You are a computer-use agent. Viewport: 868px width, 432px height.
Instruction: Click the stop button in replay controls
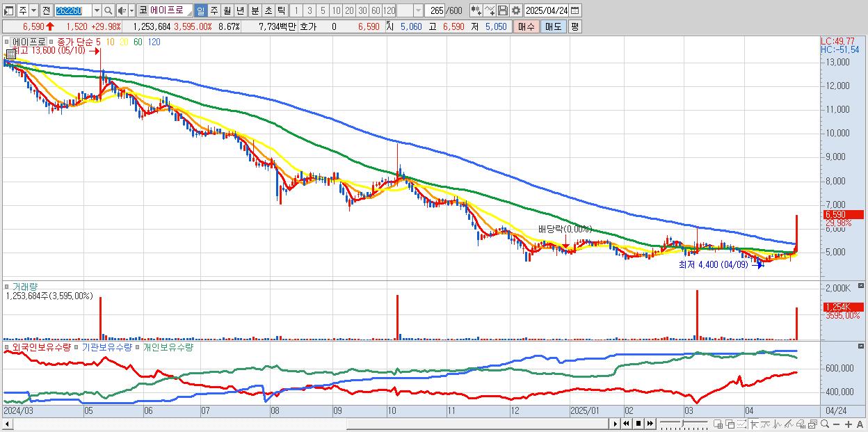638,424
